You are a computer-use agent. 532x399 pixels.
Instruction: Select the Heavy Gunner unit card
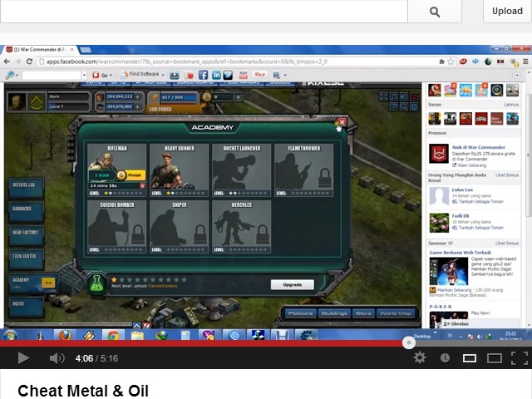(x=180, y=170)
